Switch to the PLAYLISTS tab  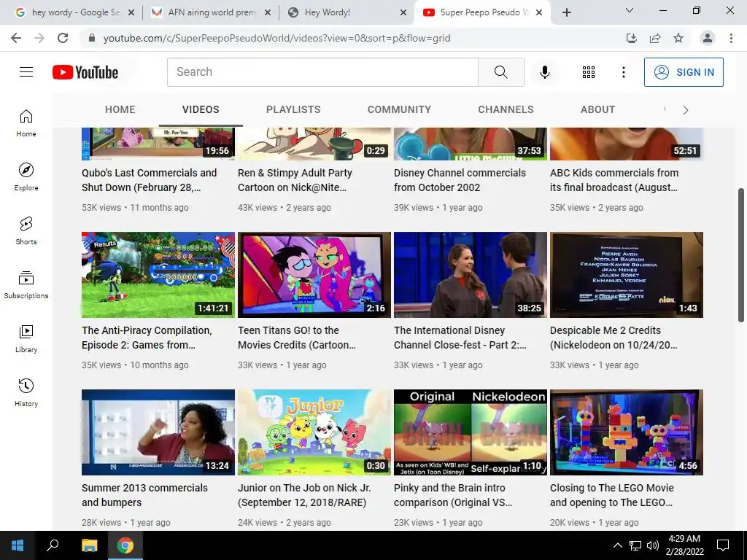293,109
